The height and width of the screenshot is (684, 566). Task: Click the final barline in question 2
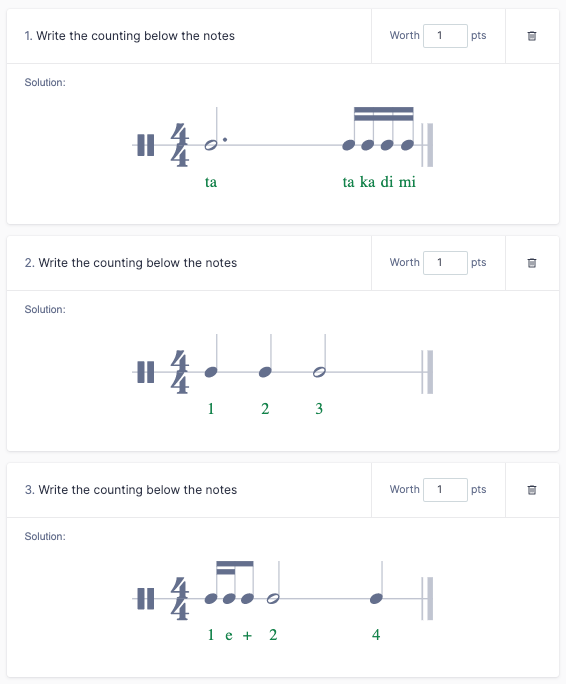(427, 372)
